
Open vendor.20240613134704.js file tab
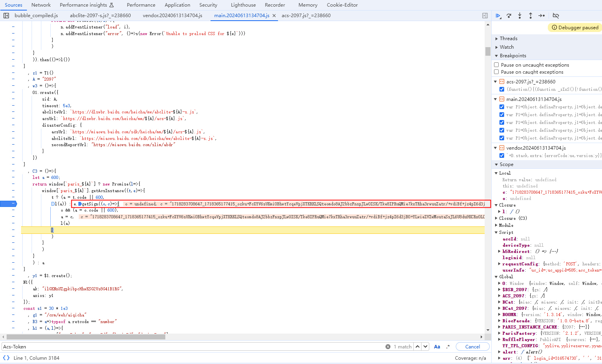click(x=172, y=16)
